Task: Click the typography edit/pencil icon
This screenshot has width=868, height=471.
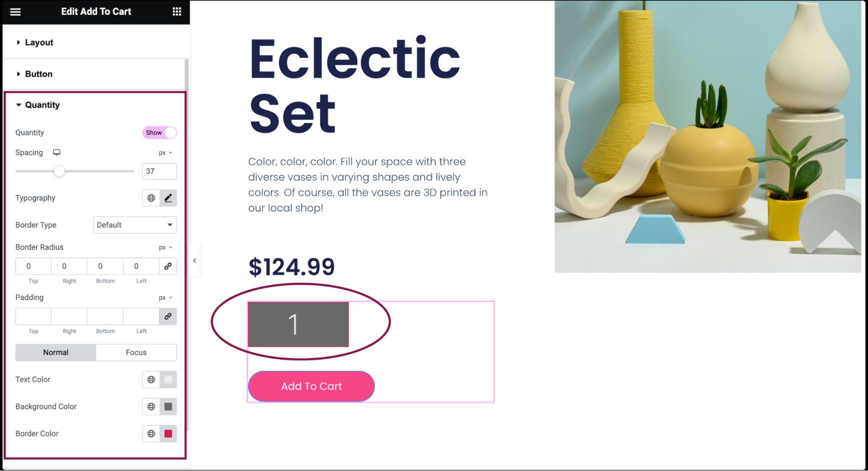Action: [x=168, y=198]
